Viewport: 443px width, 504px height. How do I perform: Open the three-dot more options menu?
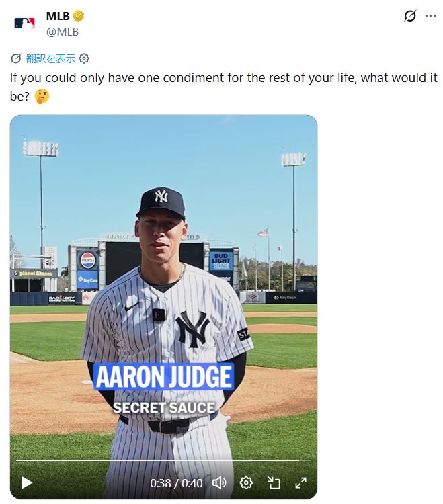(430, 15)
